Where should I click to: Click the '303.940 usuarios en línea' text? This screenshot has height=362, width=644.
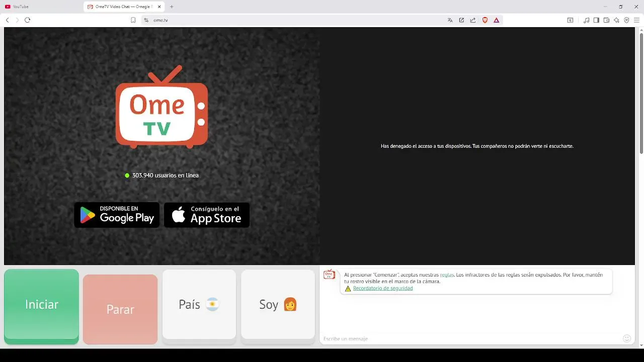pos(166,175)
